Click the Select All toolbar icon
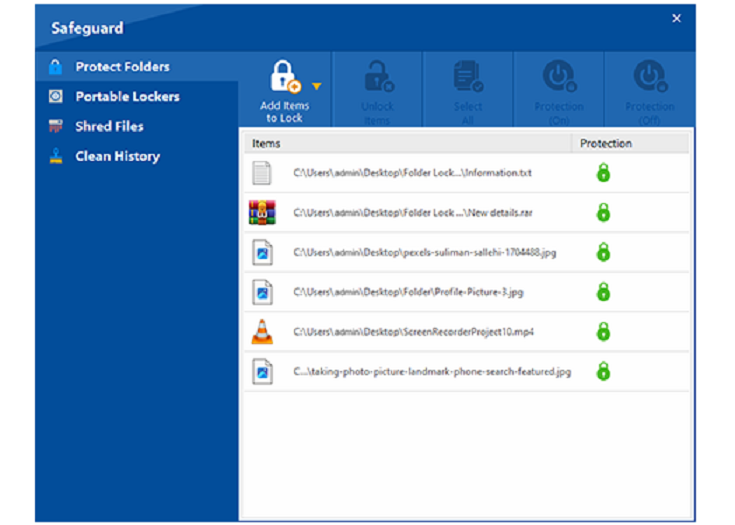This screenshot has height=525, width=735. pos(468,76)
